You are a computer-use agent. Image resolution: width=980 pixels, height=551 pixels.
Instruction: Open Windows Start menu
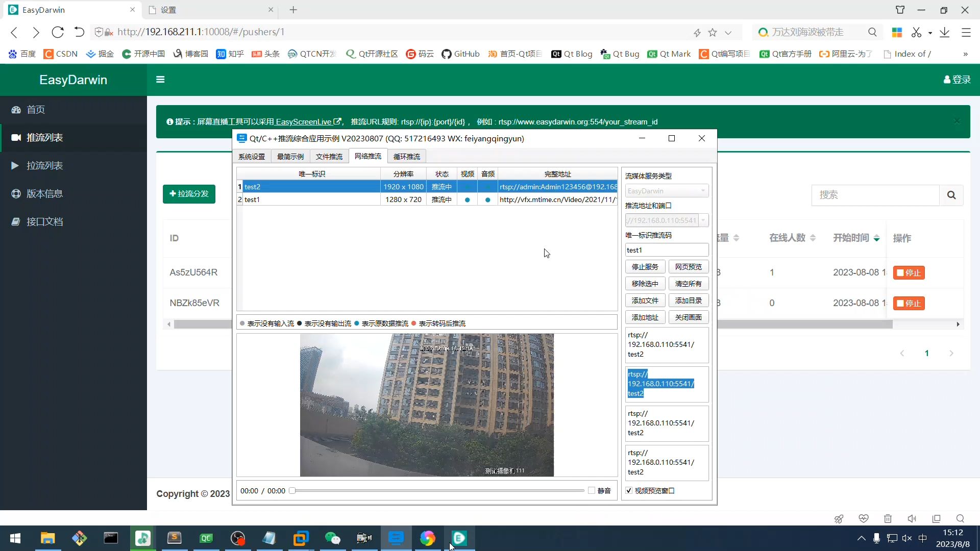[15, 538]
